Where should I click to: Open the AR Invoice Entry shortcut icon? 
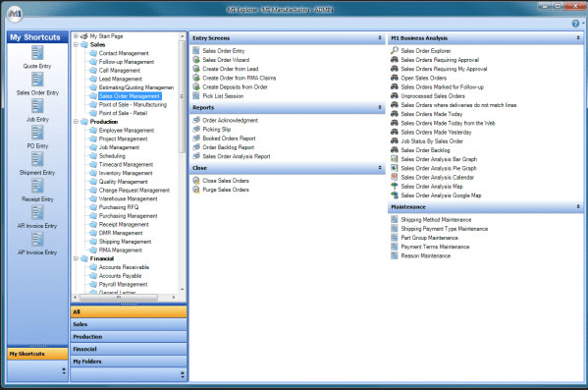(x=37, y=213)
